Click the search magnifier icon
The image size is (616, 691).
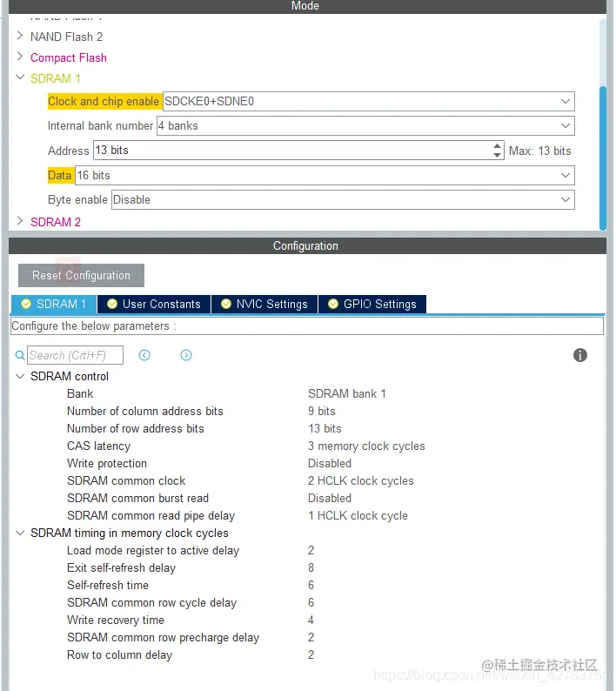pos(20,355)
